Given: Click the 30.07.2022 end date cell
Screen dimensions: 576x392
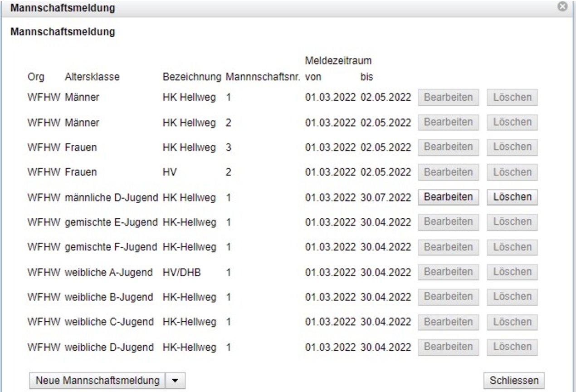Looking at the screenshot, I should point(386,197).
